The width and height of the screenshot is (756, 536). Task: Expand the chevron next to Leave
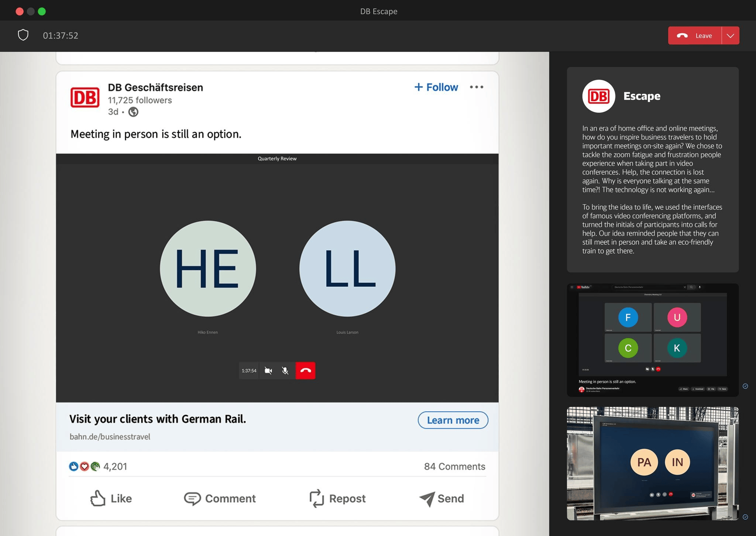pos(731,35)
